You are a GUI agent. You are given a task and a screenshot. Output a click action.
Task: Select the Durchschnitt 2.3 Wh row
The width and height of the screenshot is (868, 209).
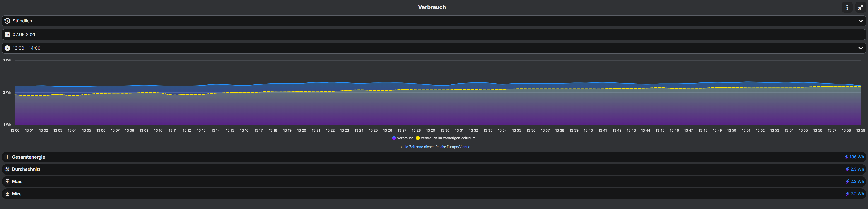434,169
